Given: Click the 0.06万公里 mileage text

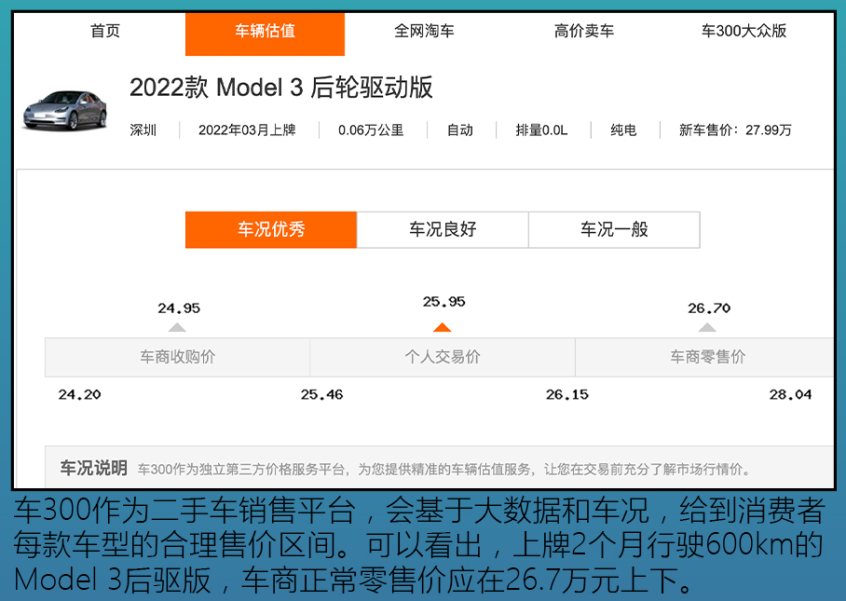Looking at the screenshot, I should click(x=371, y=130).
